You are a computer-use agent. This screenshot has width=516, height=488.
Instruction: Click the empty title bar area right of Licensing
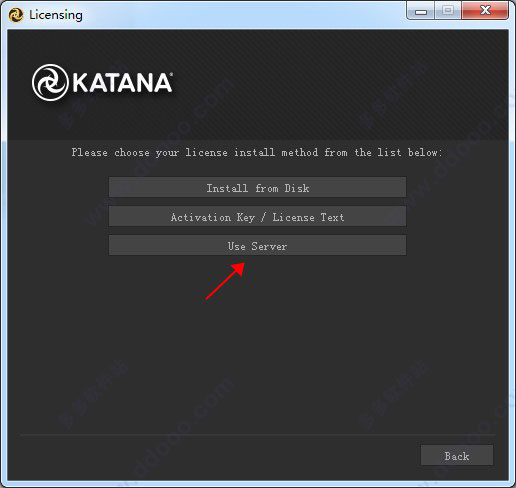point(243,15)
